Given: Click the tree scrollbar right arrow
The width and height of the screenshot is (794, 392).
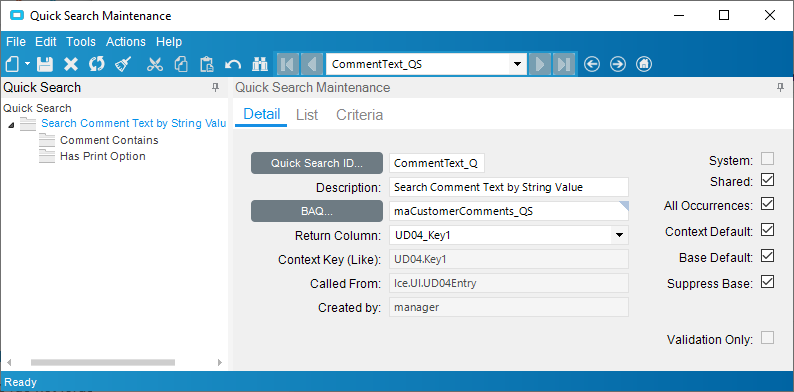Looking at the screenshot, I should coord(220,363).
